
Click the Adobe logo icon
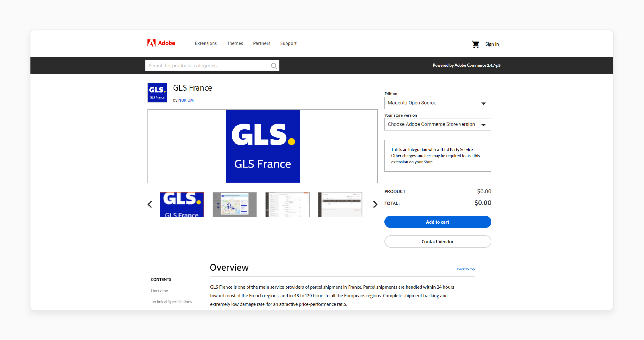(x=150, y=43)
